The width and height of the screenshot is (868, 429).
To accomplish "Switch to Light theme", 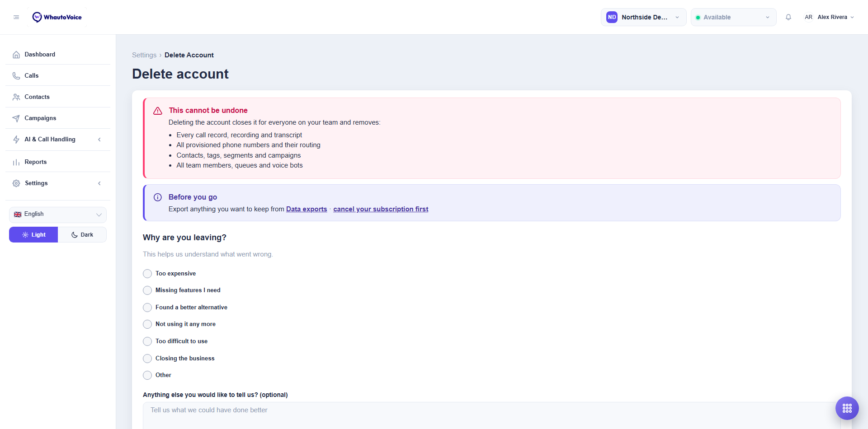I will pos(33,235).
